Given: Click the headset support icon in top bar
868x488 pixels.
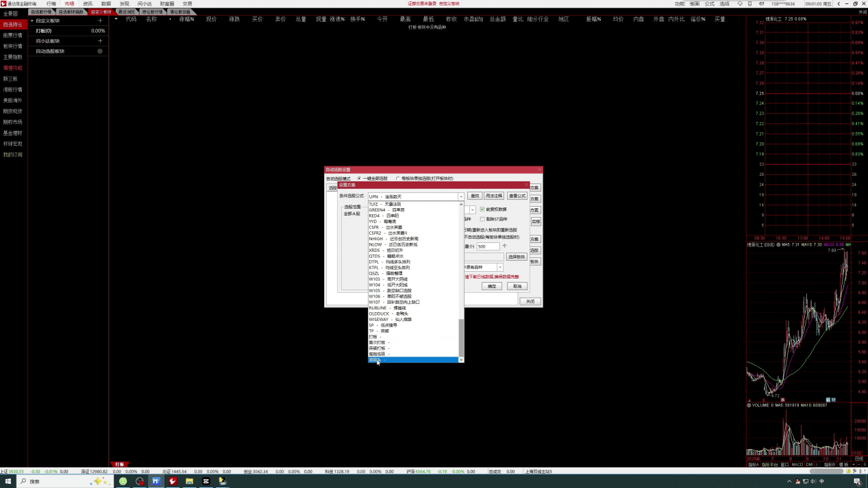Looking at the screenshot, I should (739, 3).
